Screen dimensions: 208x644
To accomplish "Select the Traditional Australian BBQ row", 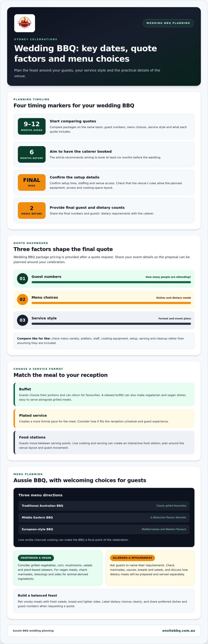I will 104,506.
